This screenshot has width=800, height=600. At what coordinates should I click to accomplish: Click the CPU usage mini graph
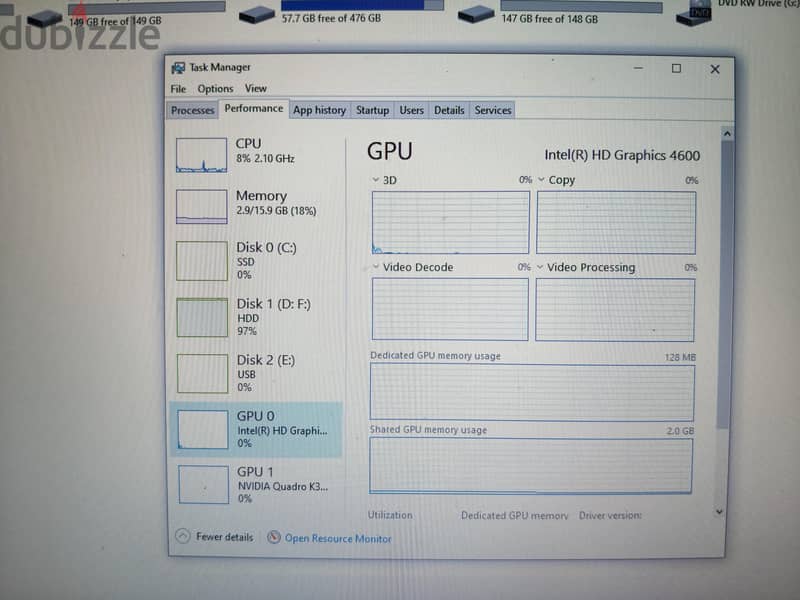point(202,155)
